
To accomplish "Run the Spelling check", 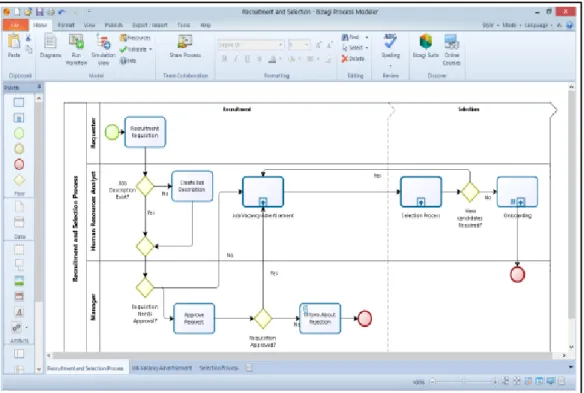I will click(x=390, y=46).
